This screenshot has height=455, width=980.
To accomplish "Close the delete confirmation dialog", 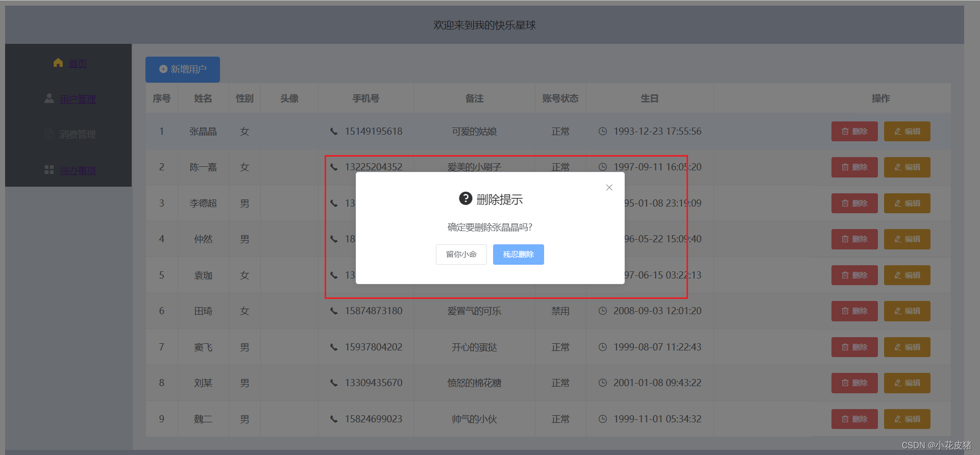I will click(609, 188).
